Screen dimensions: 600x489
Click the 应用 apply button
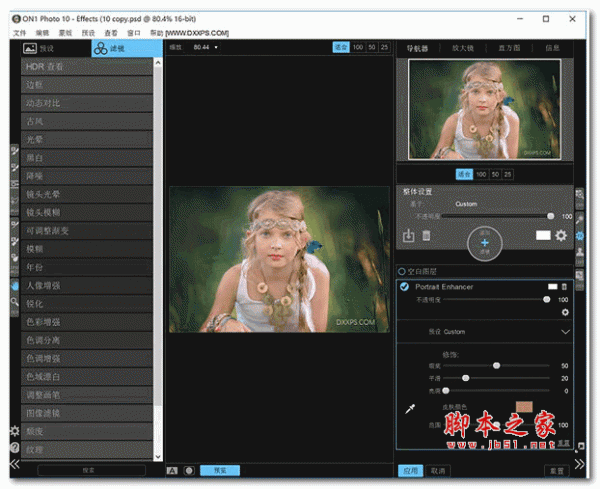click(410, 469)
